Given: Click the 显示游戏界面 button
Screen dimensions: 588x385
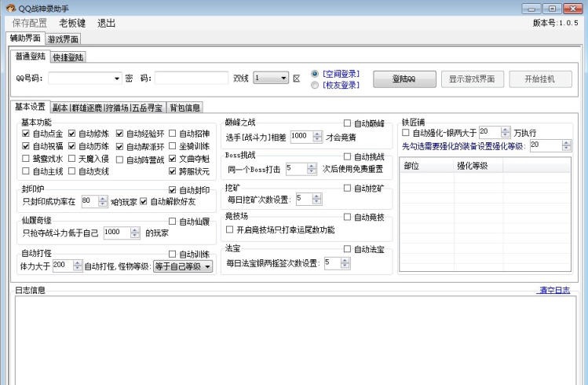Looking at the screenshot, I should 472,79.
